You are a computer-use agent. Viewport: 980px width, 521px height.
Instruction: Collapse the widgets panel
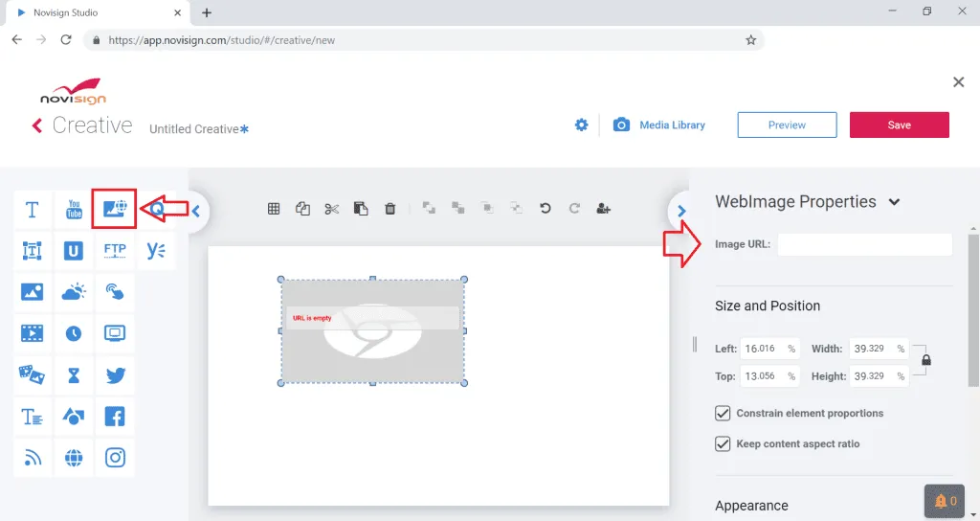pyautogui.click(x=195, y=212)
